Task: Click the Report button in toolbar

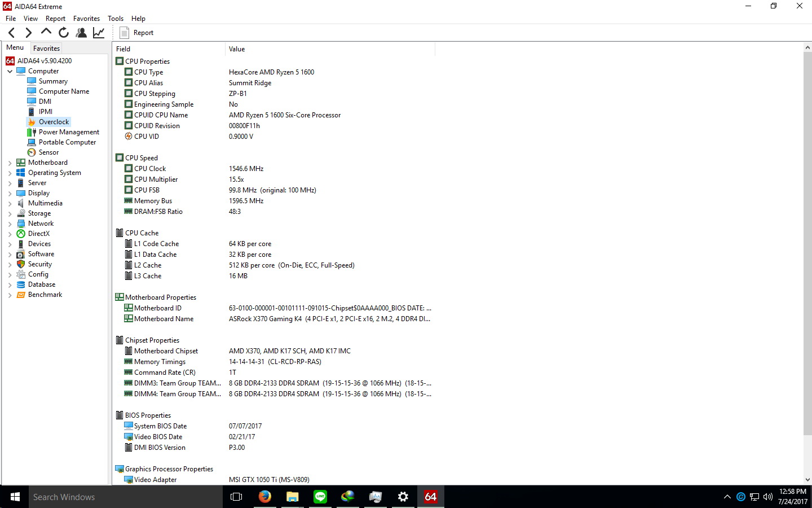Action: [136, 33]
